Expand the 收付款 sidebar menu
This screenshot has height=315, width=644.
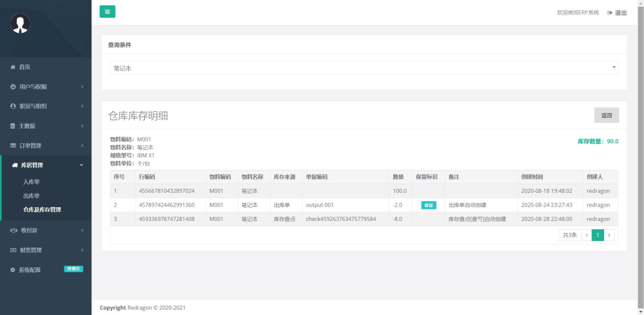click(45, 230)
